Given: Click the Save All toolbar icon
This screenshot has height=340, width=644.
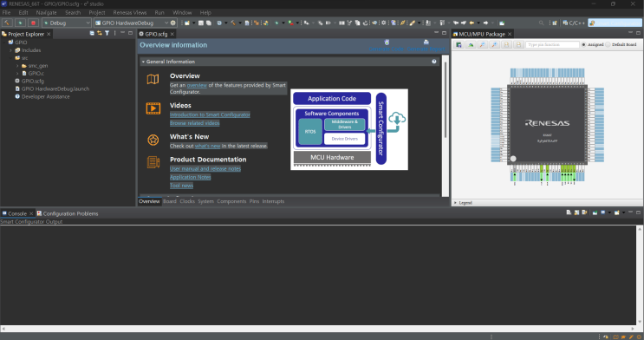Looking at the screenshot, I should pyautogui.click(x=209, y=23).
